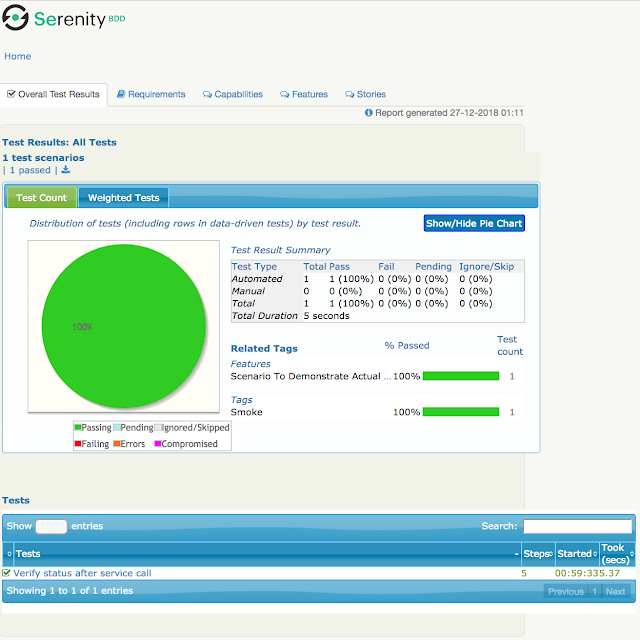Go to the Features tab
This screenshot has width=640, height=640.
[x=304, y=94]
